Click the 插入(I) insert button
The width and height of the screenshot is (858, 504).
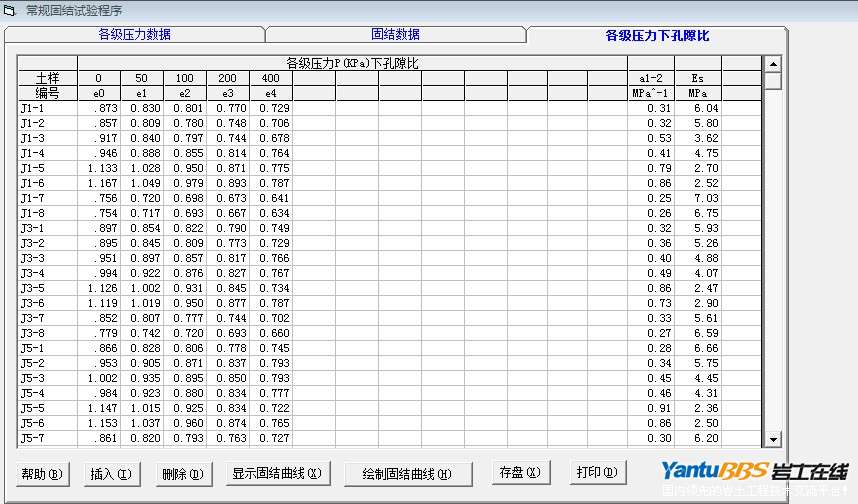click(x=111, y=473)
